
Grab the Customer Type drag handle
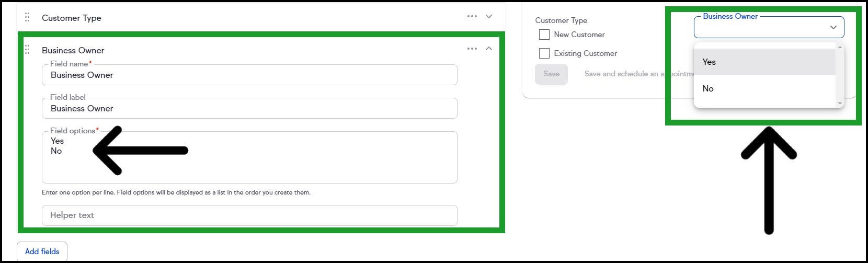pos(27,17)
